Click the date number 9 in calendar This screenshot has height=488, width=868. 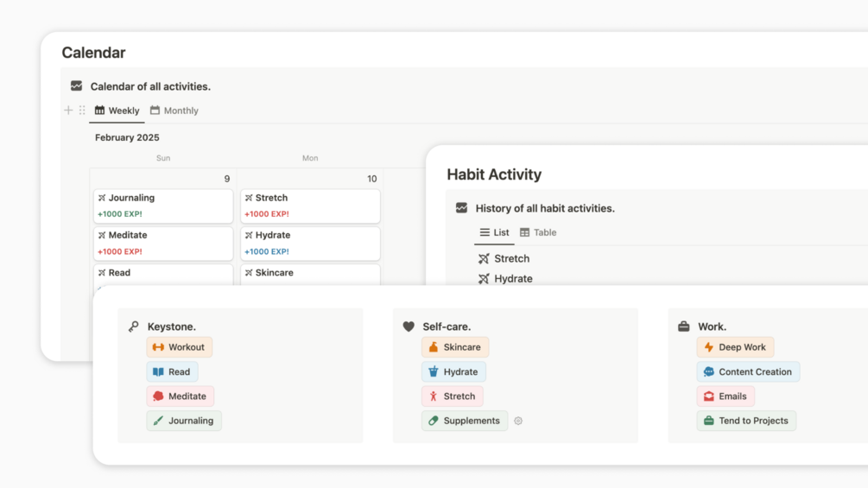227,179
